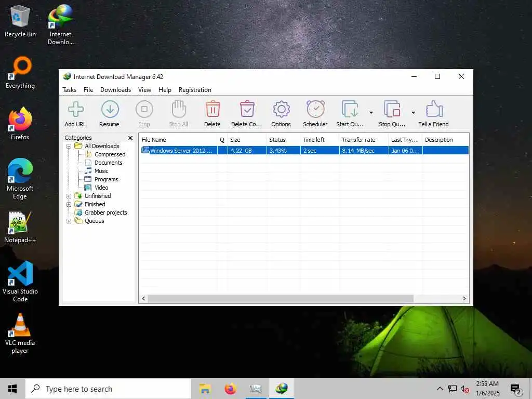Select the Documents category
Viewport: 532px width, 399px height.
pos(108,163)
